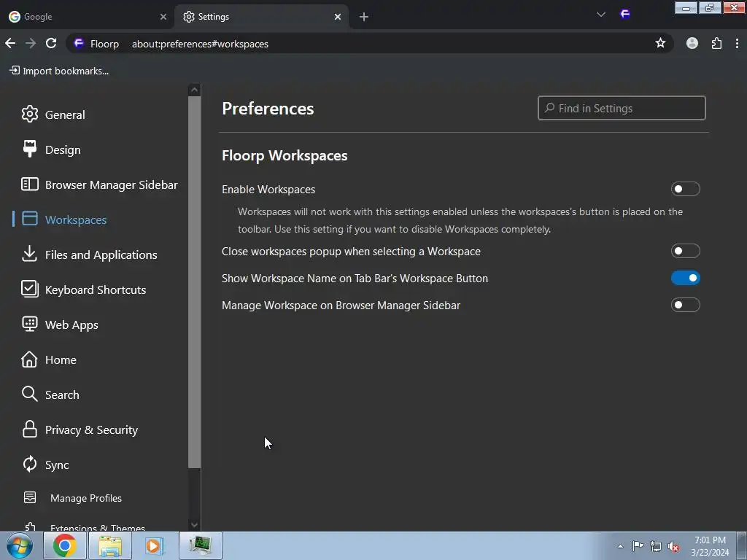This screenshot has width=747, height=560.
Task: Open the Windows Start button
Action: pos(19,545)
